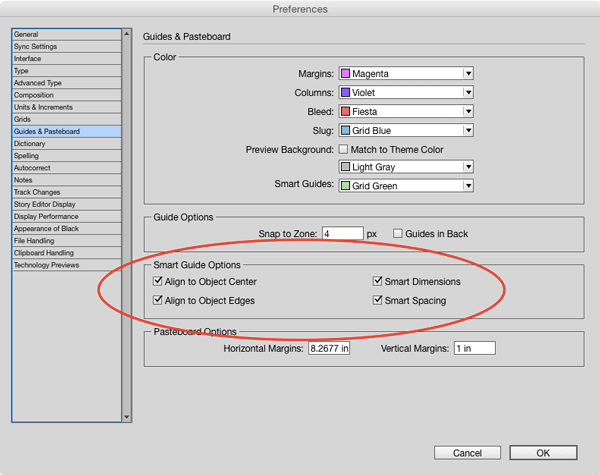
Task: Select the Spelling category
Action: (x=67, y=156)
